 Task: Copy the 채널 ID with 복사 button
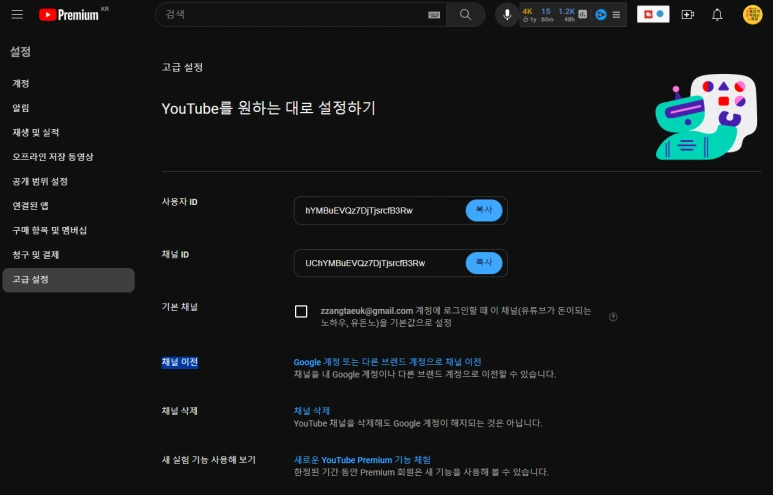click(x=484, y=263)
